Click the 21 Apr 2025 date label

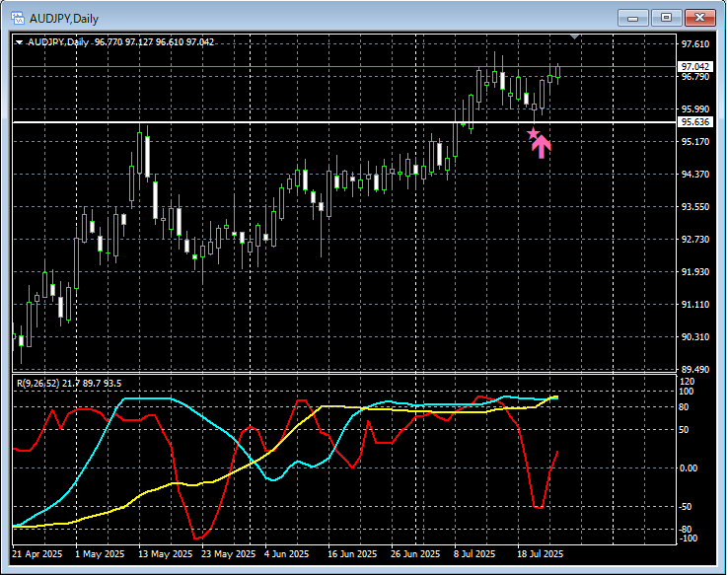tap(37, 554)
